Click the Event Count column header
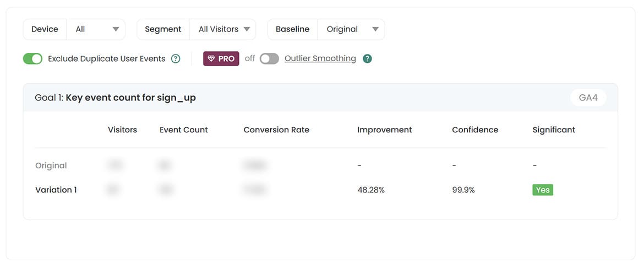 click(184, 130)
